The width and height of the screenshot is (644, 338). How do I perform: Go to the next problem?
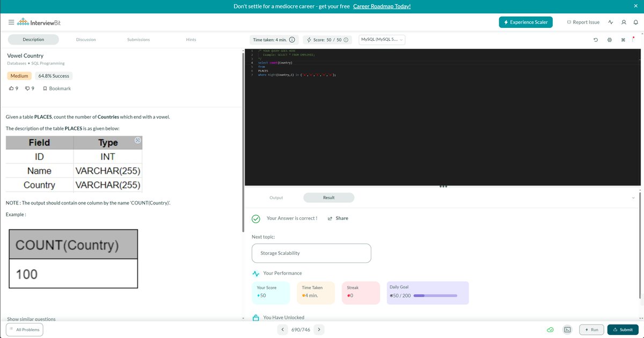pos(319,329)
